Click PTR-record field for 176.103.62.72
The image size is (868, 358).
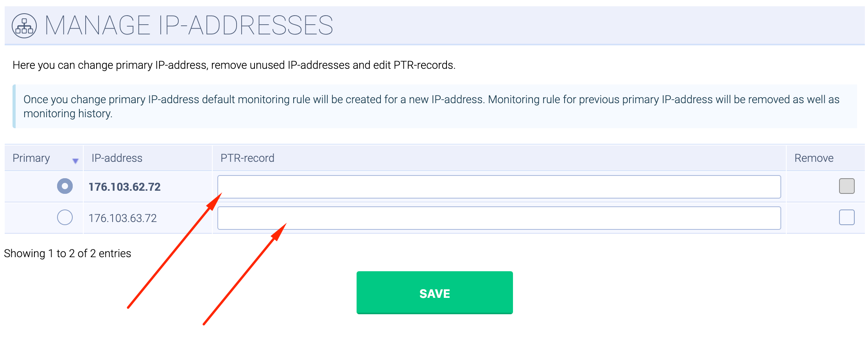(x=499, y=187)
